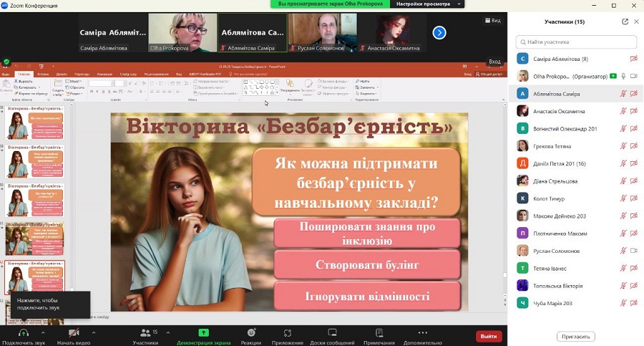The width and height of the screenshot is (644, 346).
Task: Open the Notes tool in toolbar
Action: 379,333
